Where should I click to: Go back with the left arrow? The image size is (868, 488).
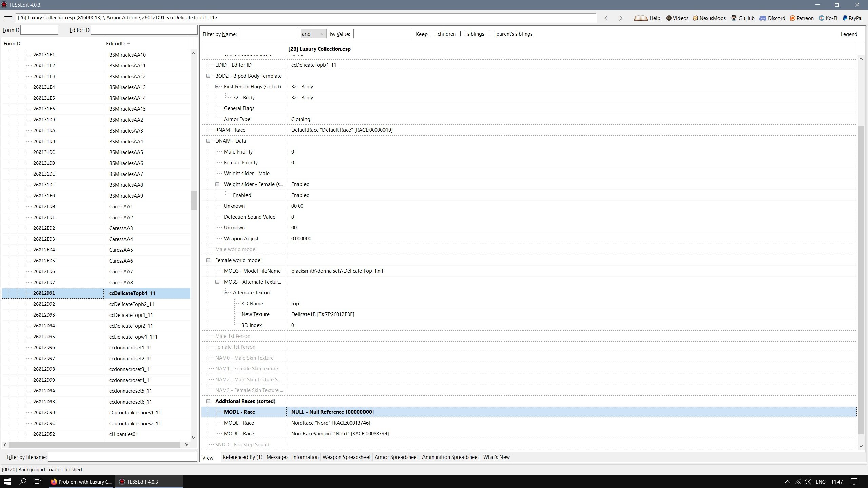(606, 18)
